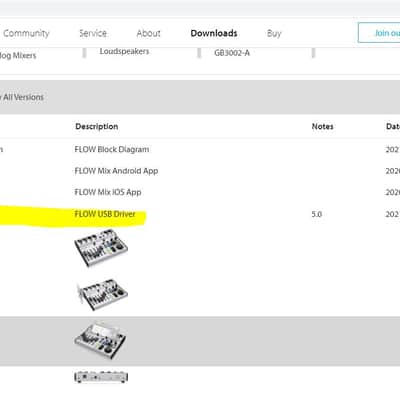Image resolution: width=400 pixels, height=400 pixels.
Task: Select the second mixer product thumbnail
Action: pyautogui.click(x=102, y=295)
